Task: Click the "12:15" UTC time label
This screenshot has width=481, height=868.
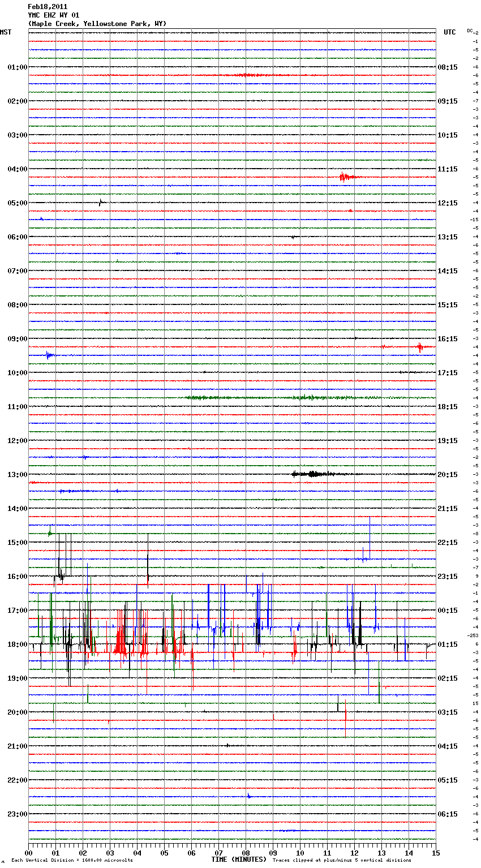Action: click(448, 203)
